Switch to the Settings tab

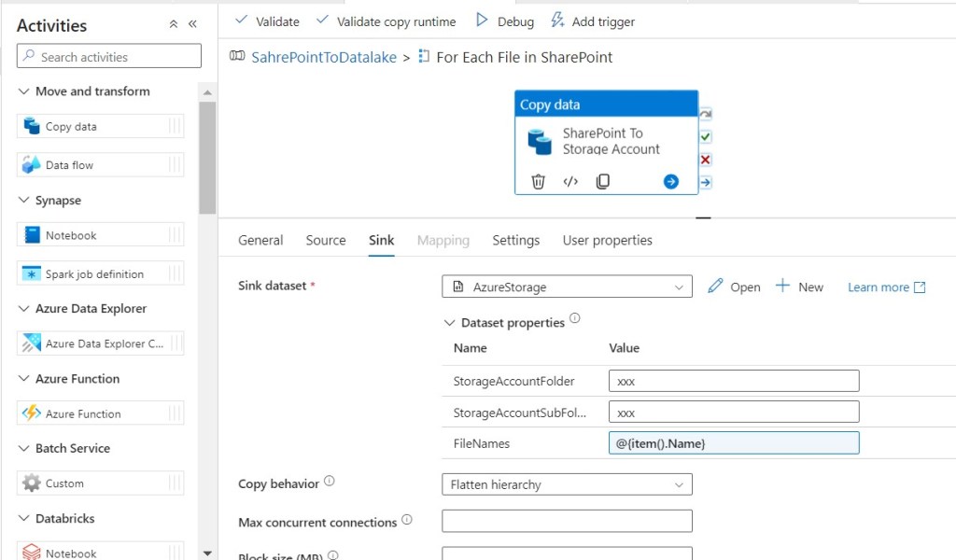click(515, 240)
